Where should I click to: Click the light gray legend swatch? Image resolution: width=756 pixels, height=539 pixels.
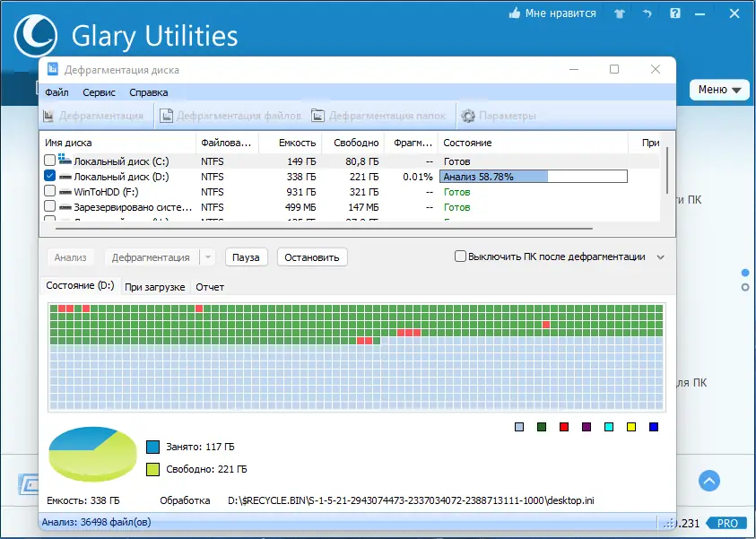[519, 427]
